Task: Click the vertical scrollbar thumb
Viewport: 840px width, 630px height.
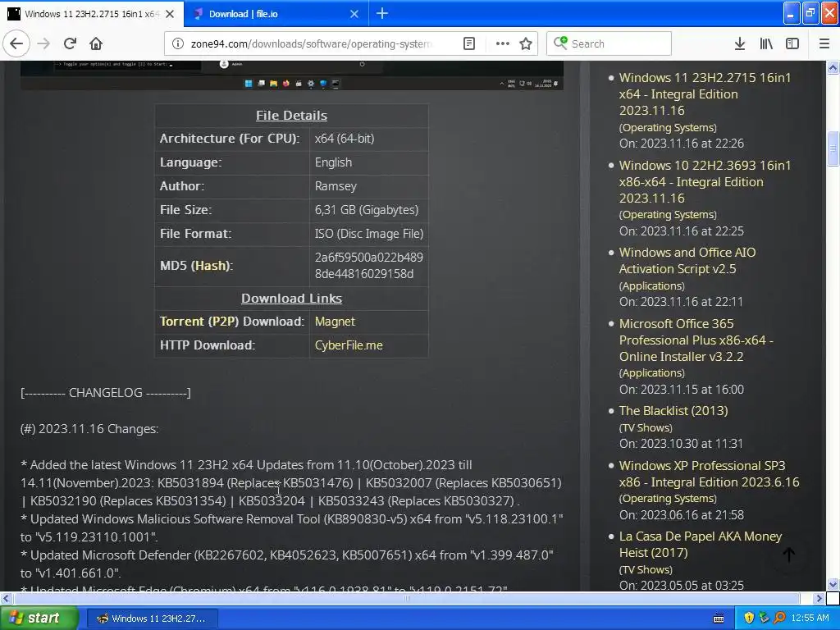Action: pos(833,148)
